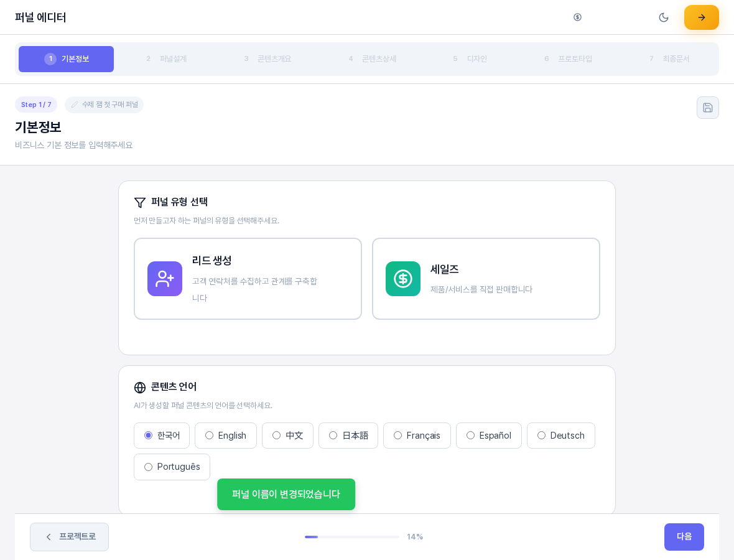Screen dimensions: 734x560
Task: Click the 퍼널 이름이 변경되었습니다 toast
Action: tap(286, 494)
